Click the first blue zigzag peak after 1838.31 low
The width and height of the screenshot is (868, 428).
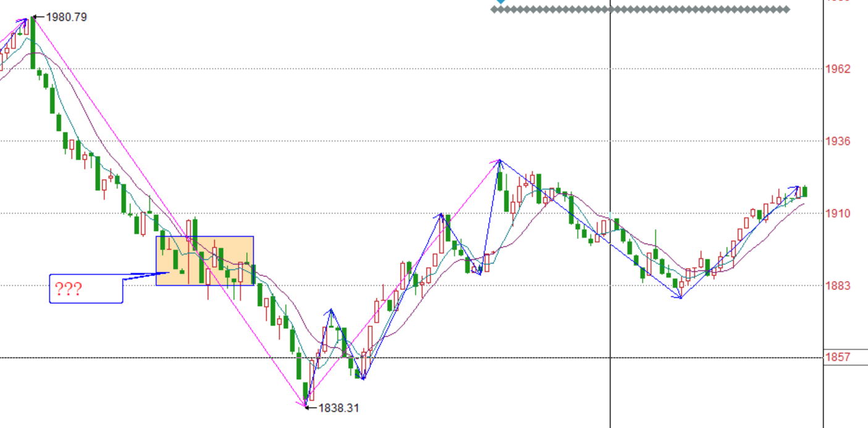tap(331, 309)
